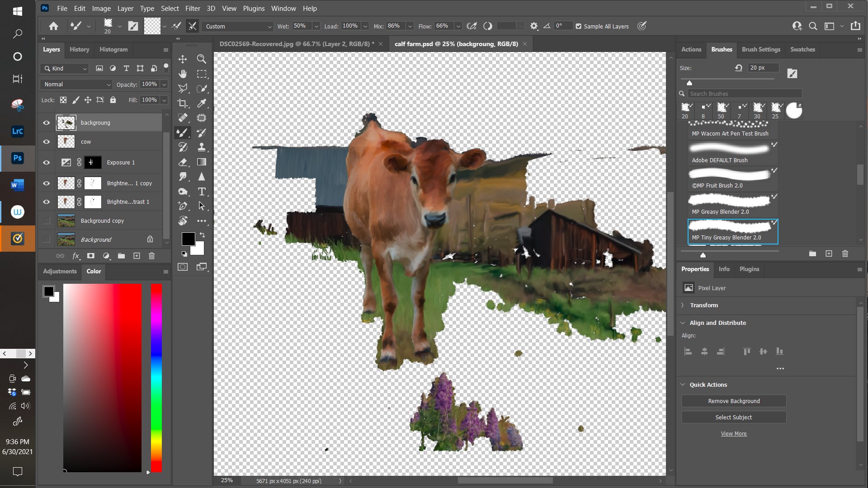
Task: Select the Move tool
Action: coord(183,59)
